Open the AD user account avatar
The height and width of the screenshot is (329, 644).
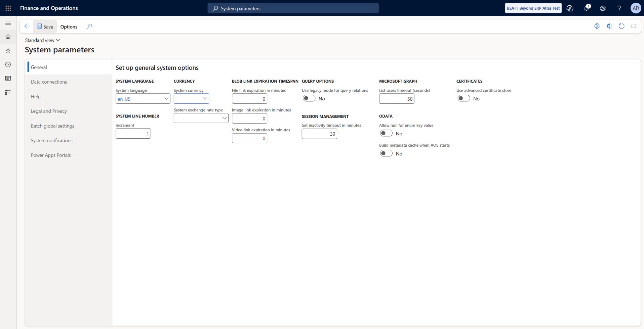[x=636, y=8]
